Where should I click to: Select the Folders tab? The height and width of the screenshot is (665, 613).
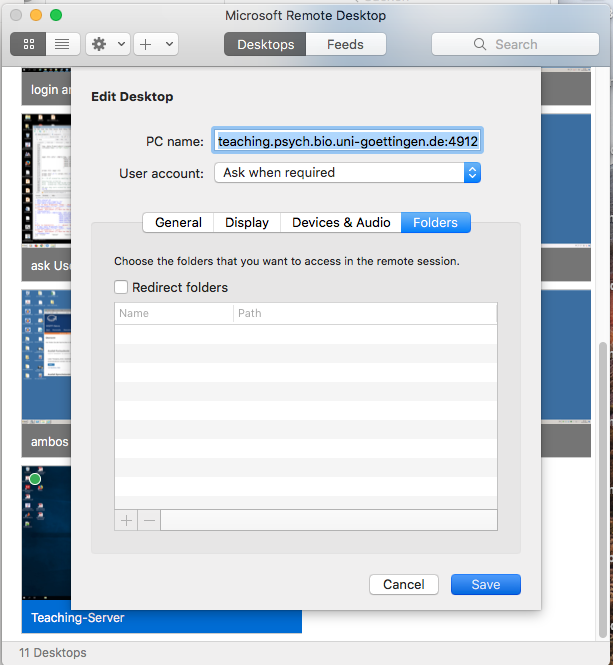point(436,223)
